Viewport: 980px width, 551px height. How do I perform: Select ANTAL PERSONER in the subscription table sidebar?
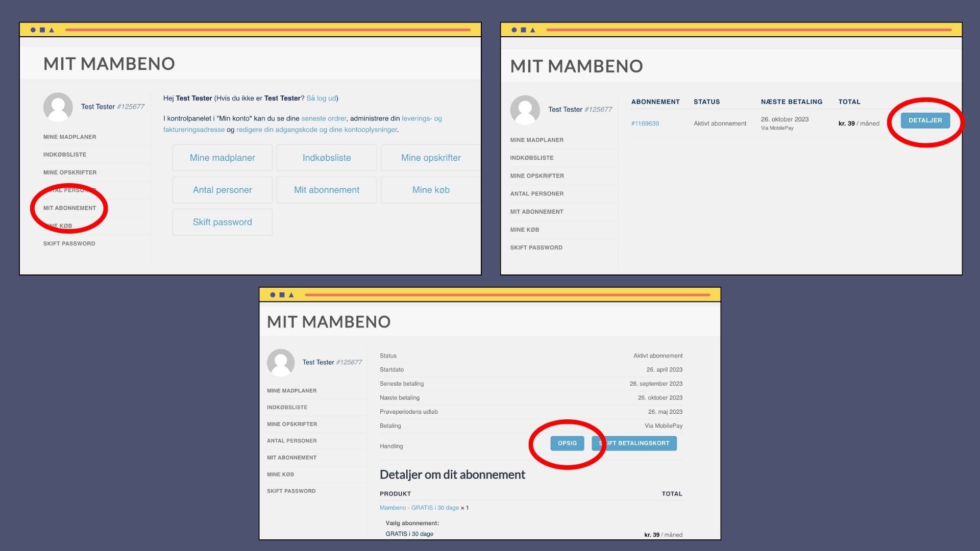[x=537, y=194]
